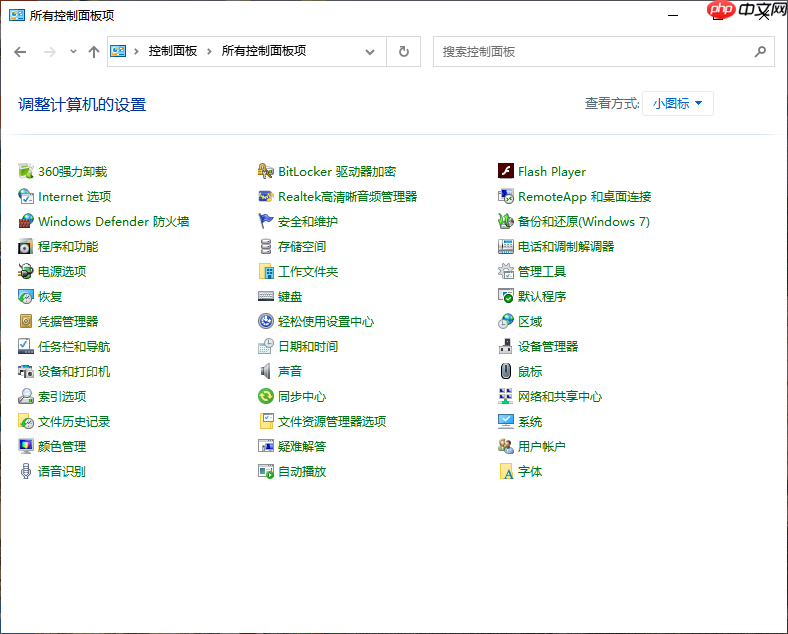788x634 pixels.
Task: Open the 自动播放 link
Action: (x=302, y=471)
